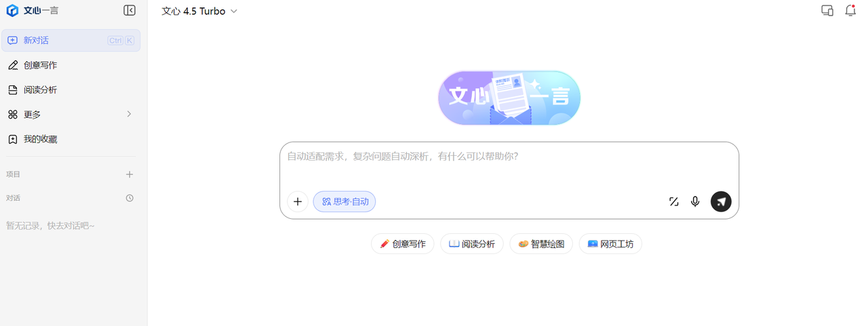Send message with the dark arrow button
Viewport: 868px width, 326px height.
click(x=721, y=201)
